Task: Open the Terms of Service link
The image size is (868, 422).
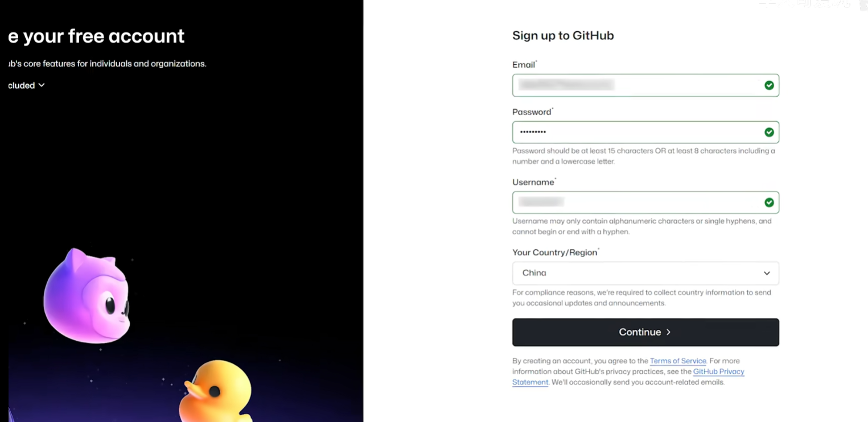Action: click(x=677, y=361)
